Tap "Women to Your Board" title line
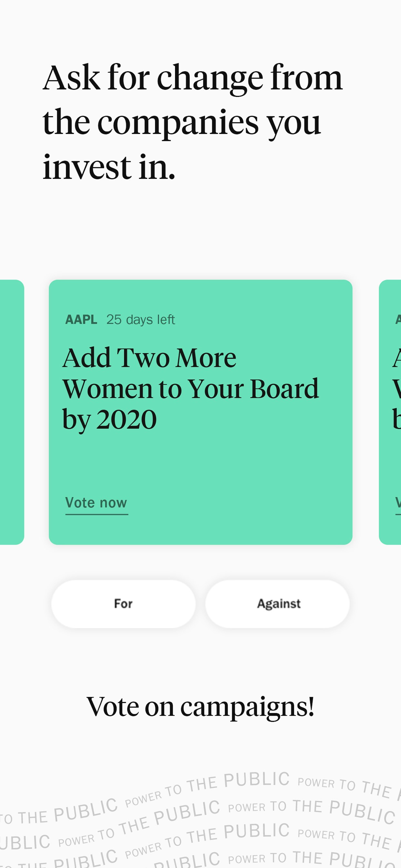The image size is (401, 868). click(190, 389)
